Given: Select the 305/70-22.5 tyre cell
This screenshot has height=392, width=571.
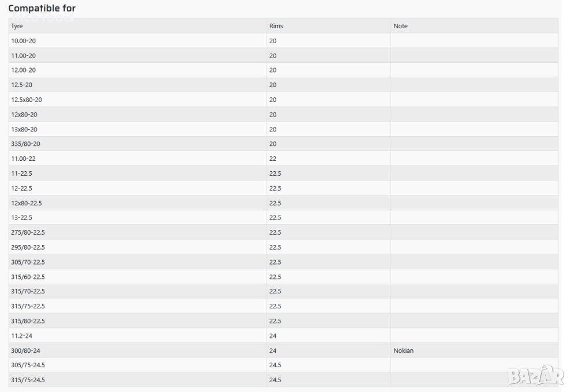Looking at the screenshot, I should pyautogui.click(x=28, y=262).
